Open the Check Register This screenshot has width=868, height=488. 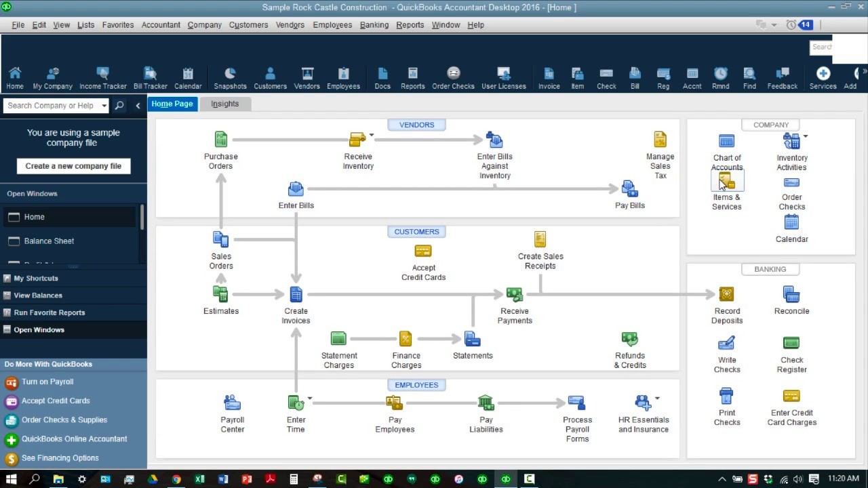click(x=791, y=343)
